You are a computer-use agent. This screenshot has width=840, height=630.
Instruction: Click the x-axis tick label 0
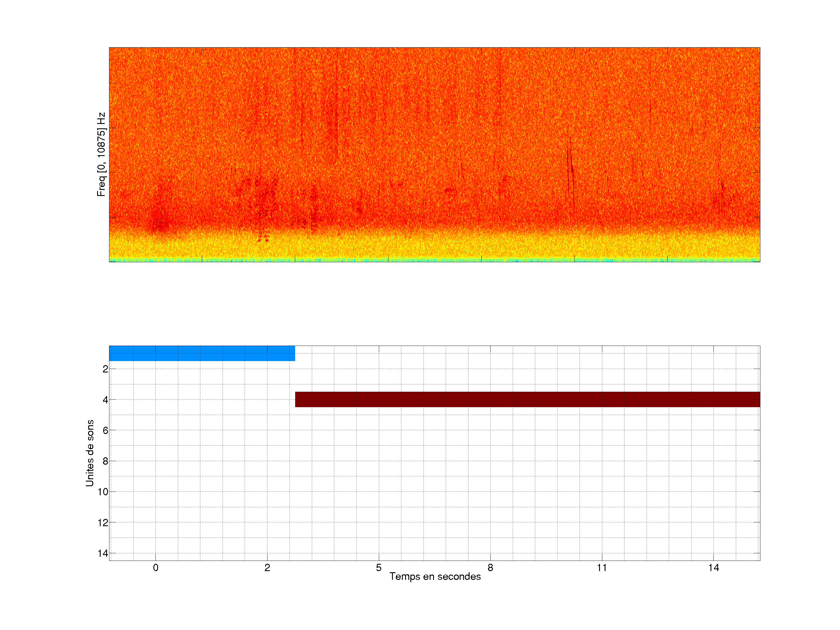[x=155, y=568]
